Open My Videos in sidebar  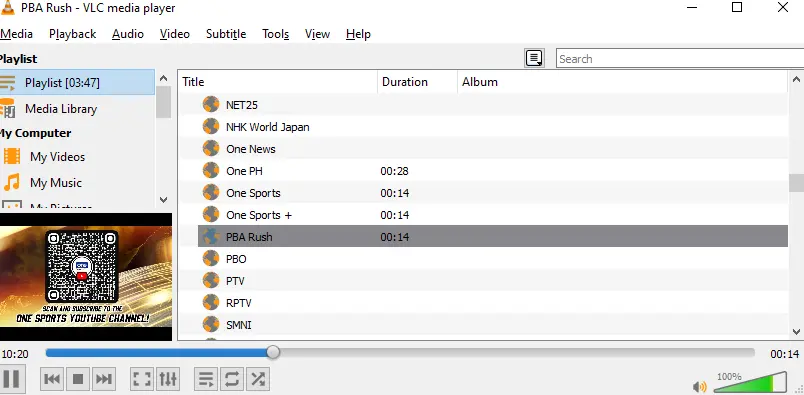click(x=57, y=157)
